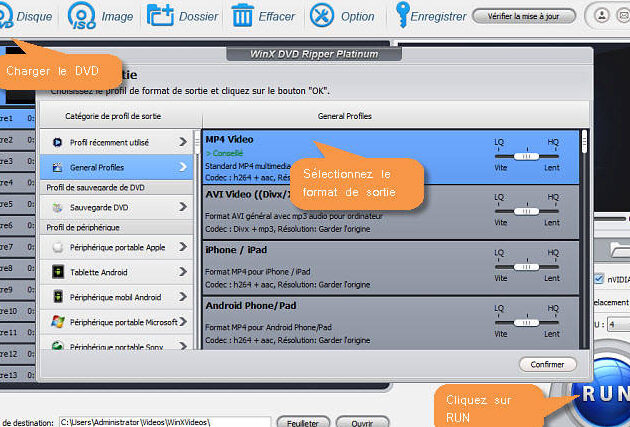Click the user account icon
630x427 pixels.
(x=602, y=16)
